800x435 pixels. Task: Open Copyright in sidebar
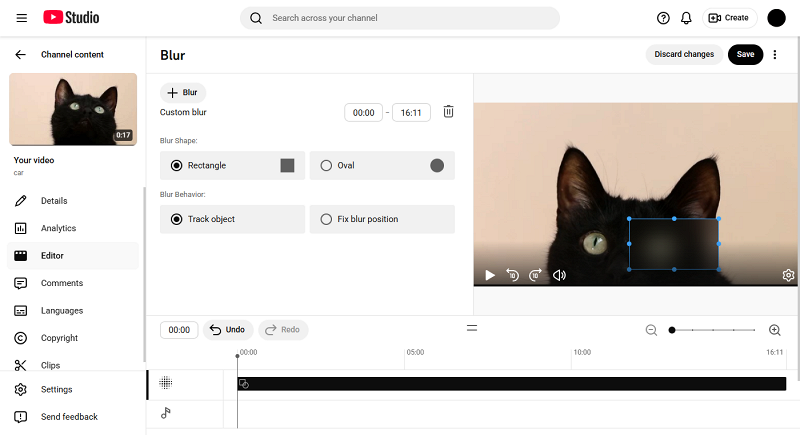[x=72, y=338]
